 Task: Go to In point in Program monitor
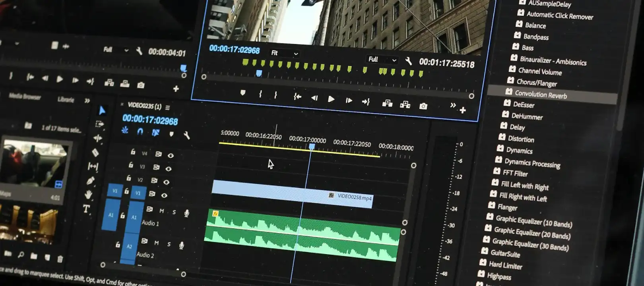click(297, 97)
